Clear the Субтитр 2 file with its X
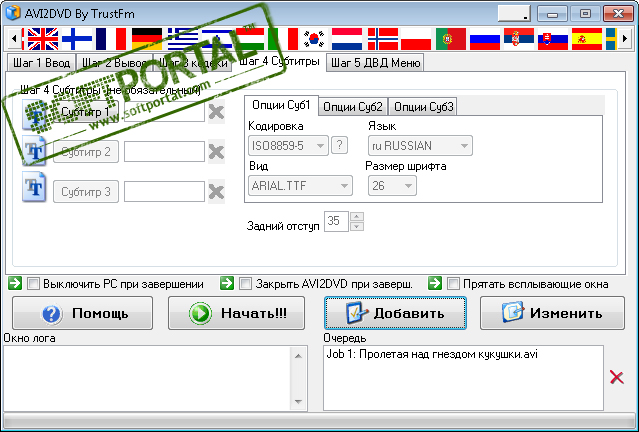The image size is (639, 432). (216, 152)
